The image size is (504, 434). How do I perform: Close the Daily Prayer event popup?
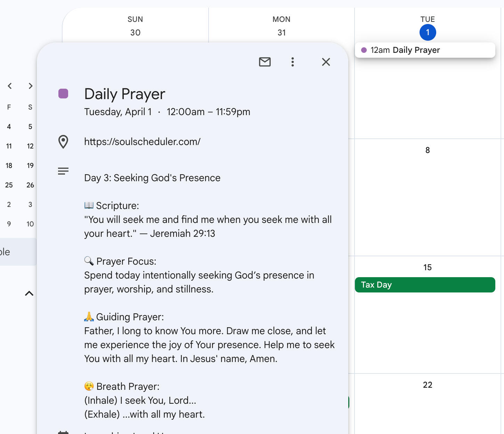[326, 62]
